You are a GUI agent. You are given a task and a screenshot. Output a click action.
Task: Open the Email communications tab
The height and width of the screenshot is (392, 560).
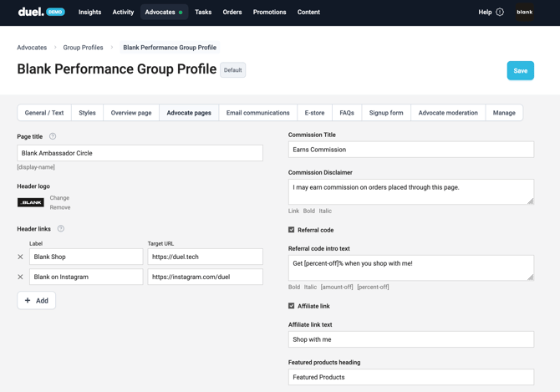tap(257, 113)
